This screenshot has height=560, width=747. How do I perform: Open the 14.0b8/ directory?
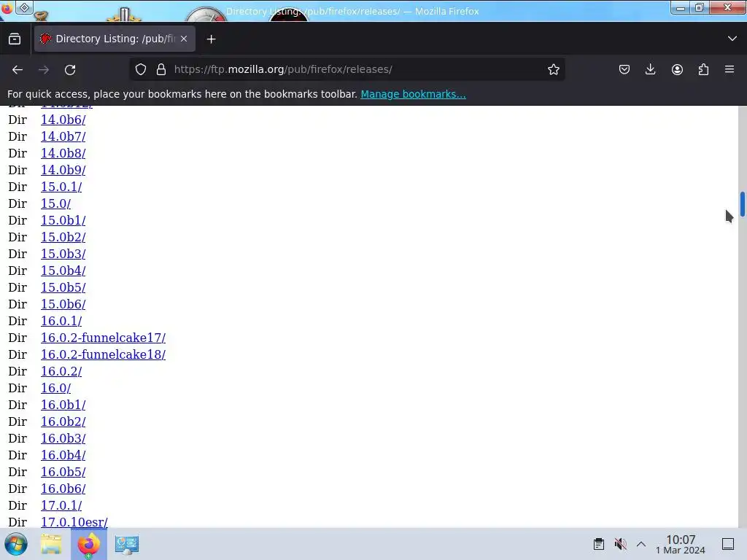click(x=63, y=153)
